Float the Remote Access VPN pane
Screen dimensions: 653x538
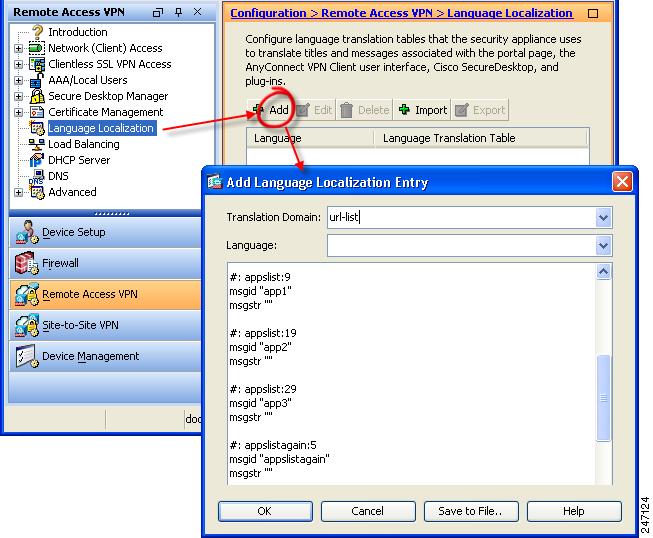pyautogui.click(x=158, y=12)
